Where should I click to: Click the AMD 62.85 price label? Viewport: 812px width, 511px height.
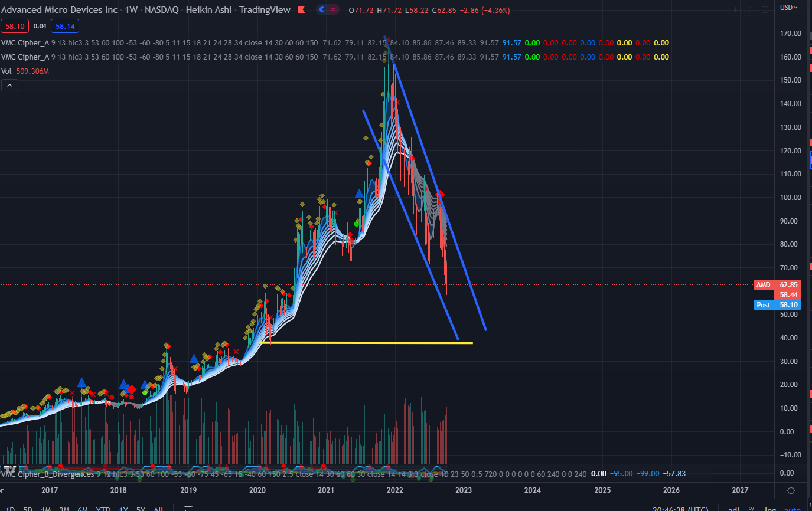tap(776, 285)
